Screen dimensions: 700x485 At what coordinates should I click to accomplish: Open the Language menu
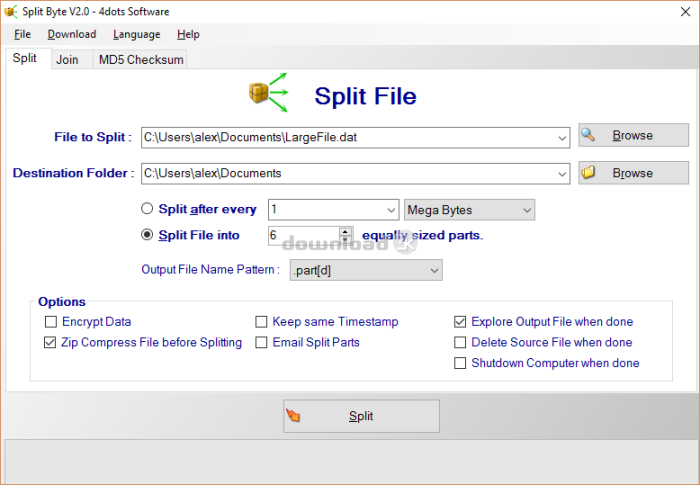click(x=137, y=34)
